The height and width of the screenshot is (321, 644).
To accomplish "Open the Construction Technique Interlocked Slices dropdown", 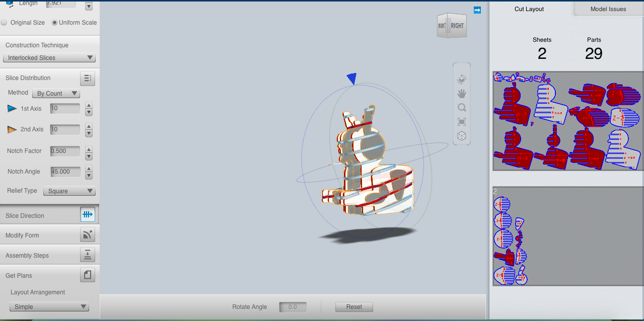I will pos(49,58).
